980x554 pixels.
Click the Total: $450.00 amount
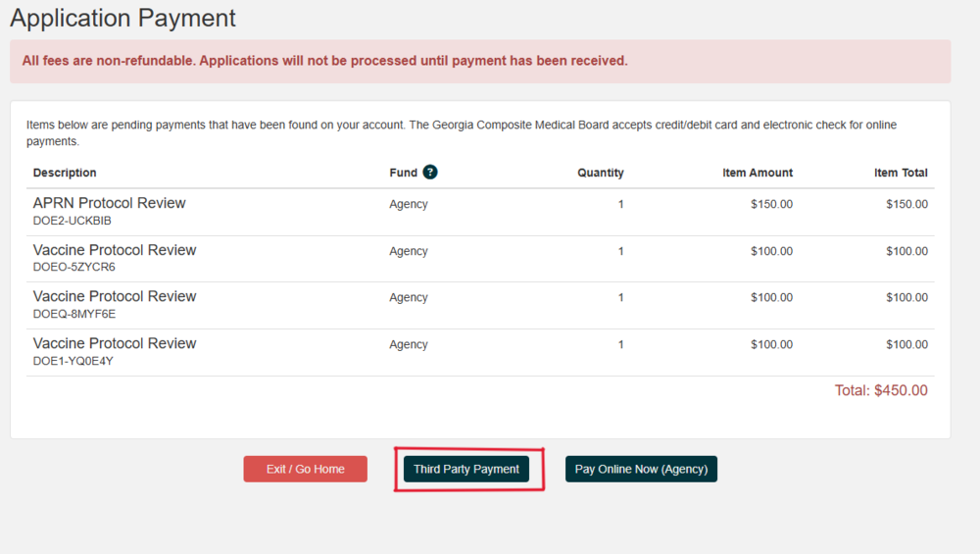[880, 390]
